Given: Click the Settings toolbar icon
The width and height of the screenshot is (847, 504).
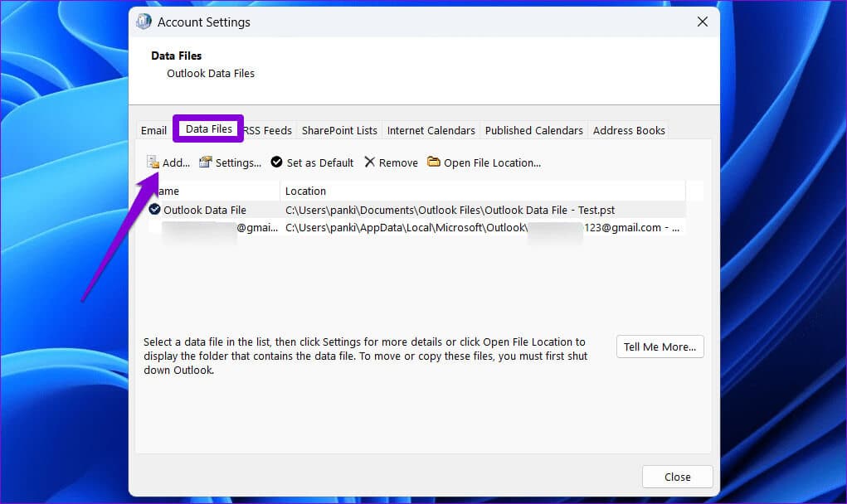Looking at the screenshot, I should pos(205,162).
